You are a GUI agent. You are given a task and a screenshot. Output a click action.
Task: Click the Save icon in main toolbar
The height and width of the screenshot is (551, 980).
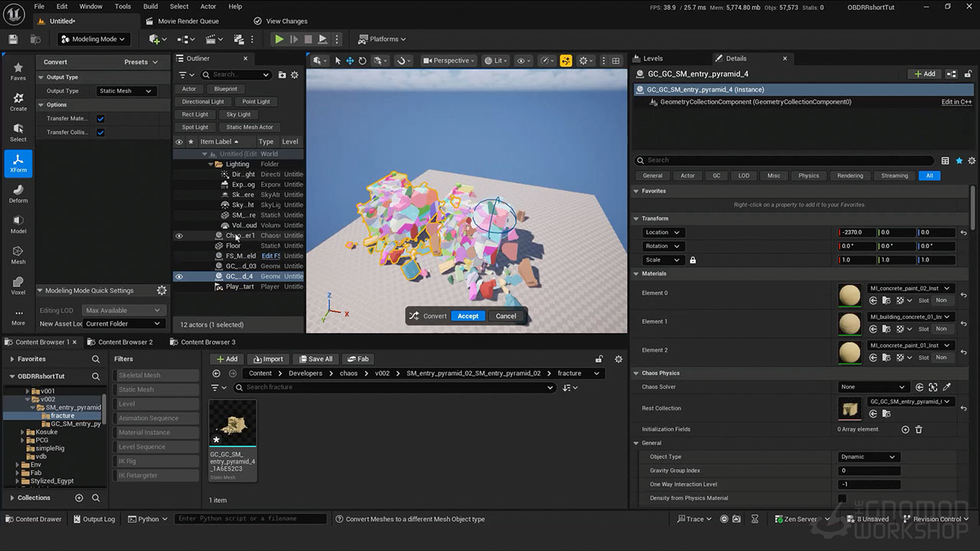13,39
